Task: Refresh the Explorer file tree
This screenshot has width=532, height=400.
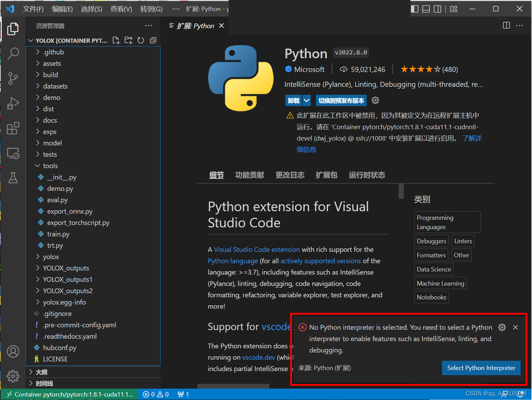Action: [140, 40]
